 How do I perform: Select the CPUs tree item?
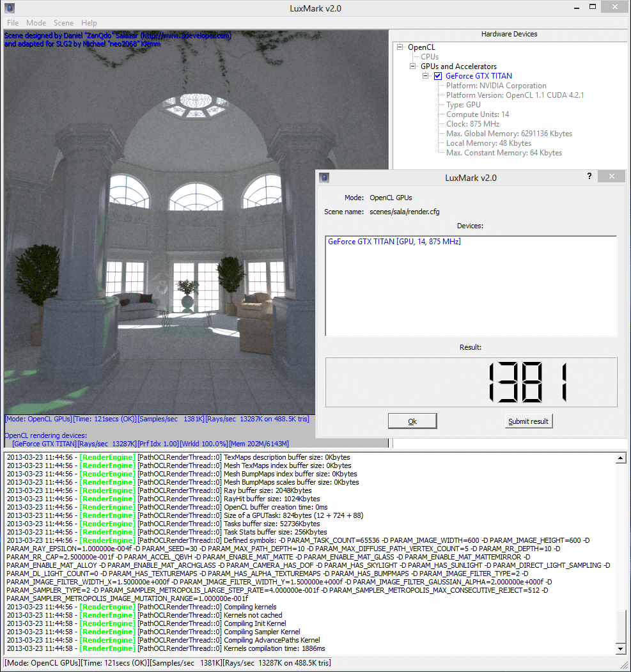(429, 56)
